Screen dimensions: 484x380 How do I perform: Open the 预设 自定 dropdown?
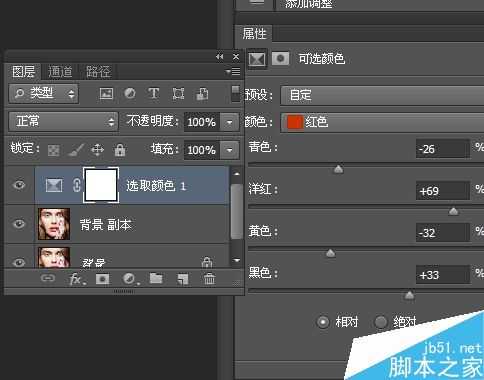(x=382, y=96)
